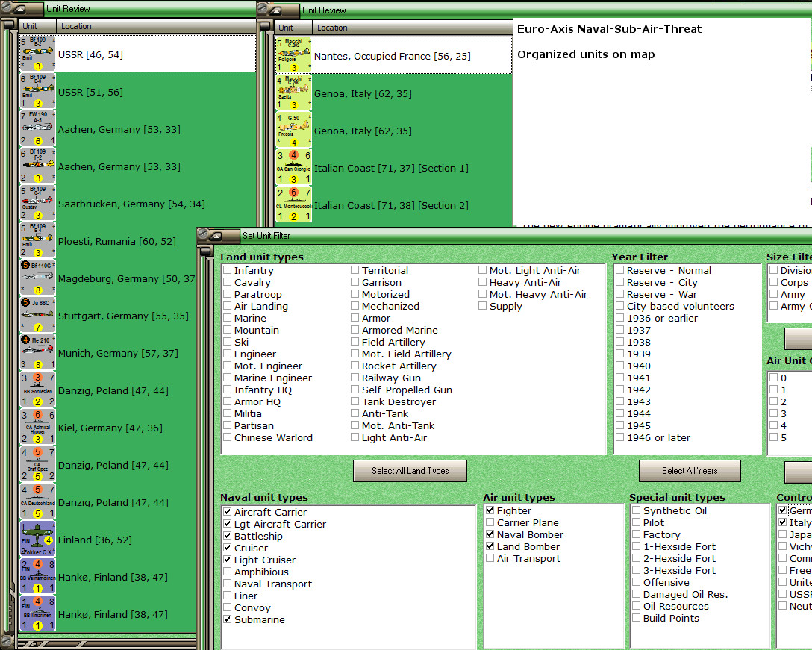Screen dimensions: 812x650
Task: Select the BB Väinämöinen counter at Hankø
Action: (x=37, y=576)
